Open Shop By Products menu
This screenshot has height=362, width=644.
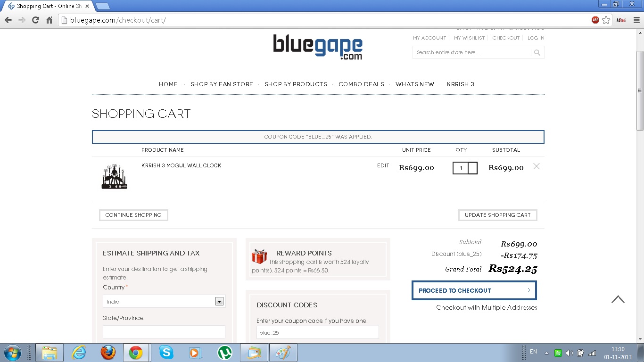pyautogui.click(x=296, y=84)
